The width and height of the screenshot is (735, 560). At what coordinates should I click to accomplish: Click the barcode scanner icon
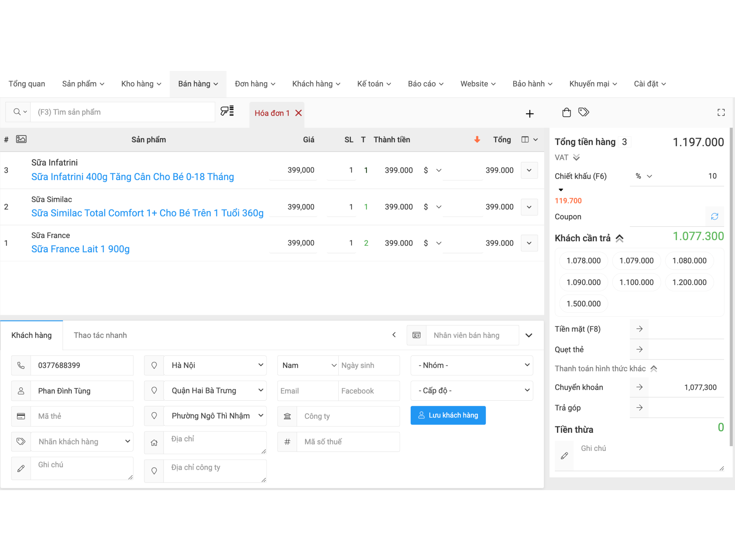click(x=227, y=111)
